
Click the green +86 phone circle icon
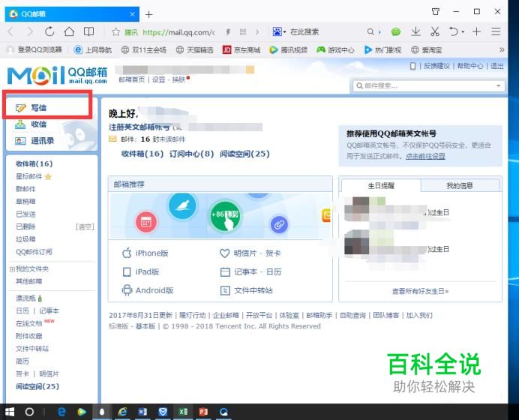[225, 217]
